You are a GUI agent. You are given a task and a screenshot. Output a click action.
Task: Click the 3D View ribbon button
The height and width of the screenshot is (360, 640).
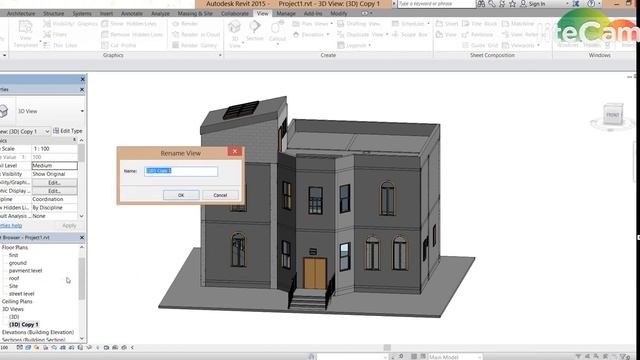point(235,34)
